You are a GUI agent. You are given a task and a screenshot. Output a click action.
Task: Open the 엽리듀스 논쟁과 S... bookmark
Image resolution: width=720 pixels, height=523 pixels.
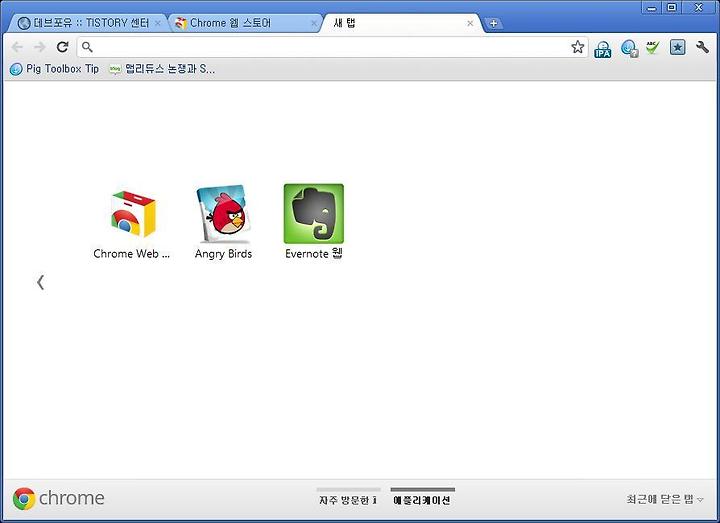(x=162, y=69)
